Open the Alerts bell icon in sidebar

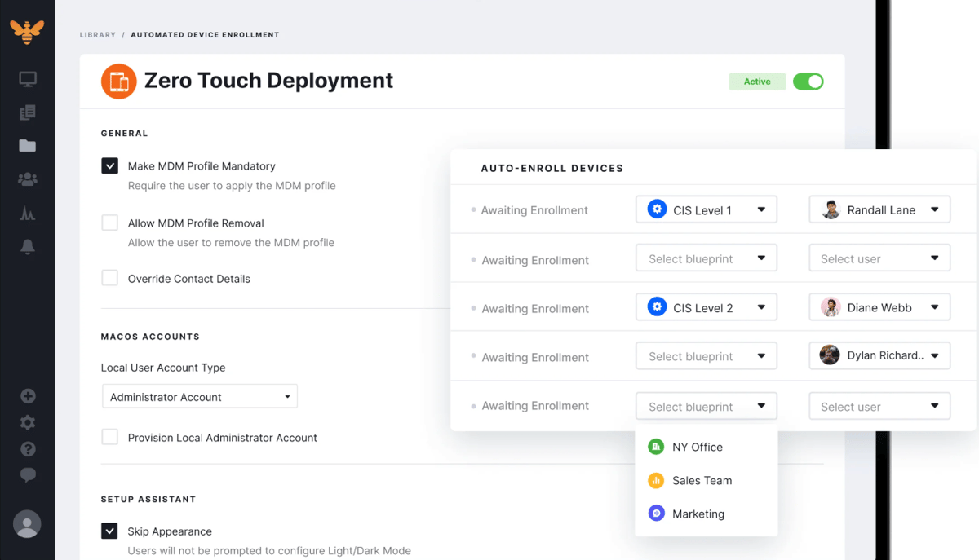coord(28,247)
